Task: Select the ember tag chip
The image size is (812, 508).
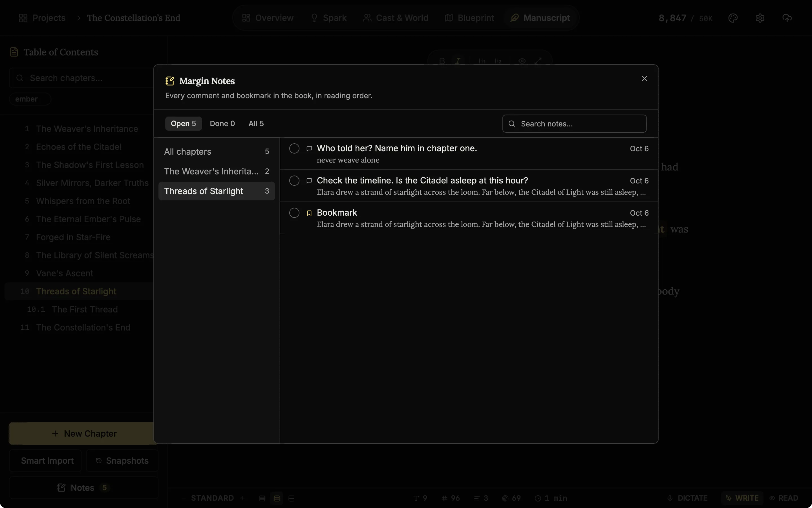Action: [30, 99]
